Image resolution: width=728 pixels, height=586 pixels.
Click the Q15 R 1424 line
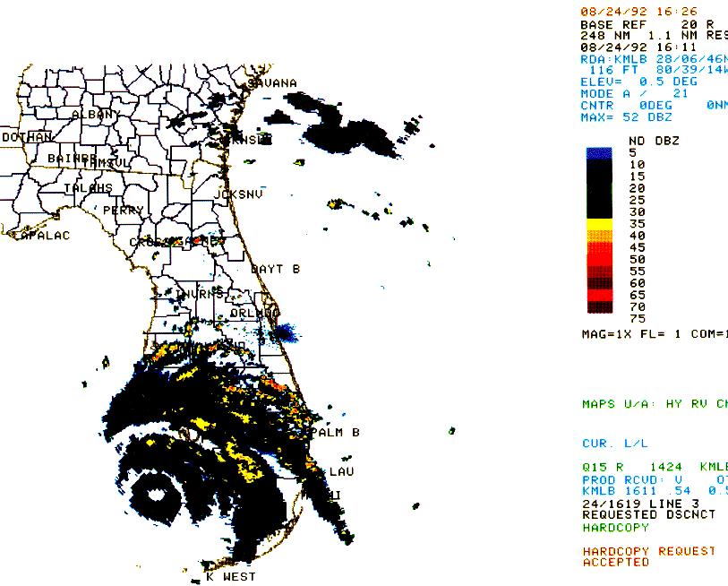click(655, 467)
